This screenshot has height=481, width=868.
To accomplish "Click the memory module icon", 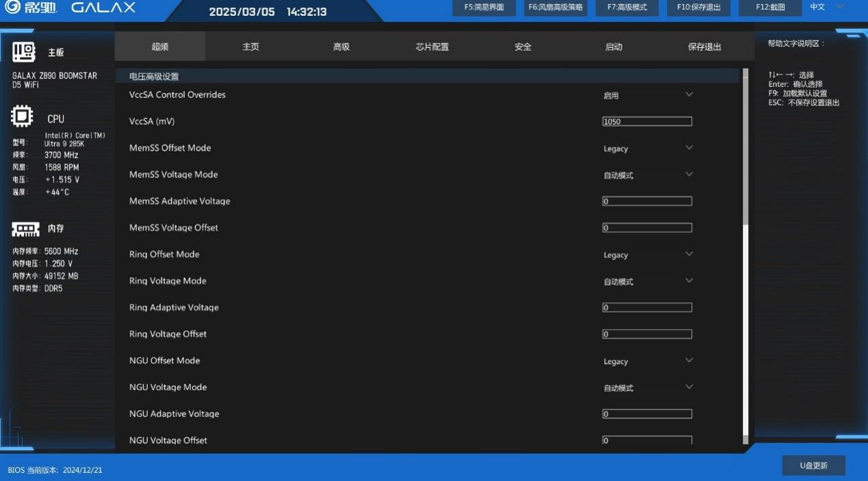I will click(x=25, y=229).
